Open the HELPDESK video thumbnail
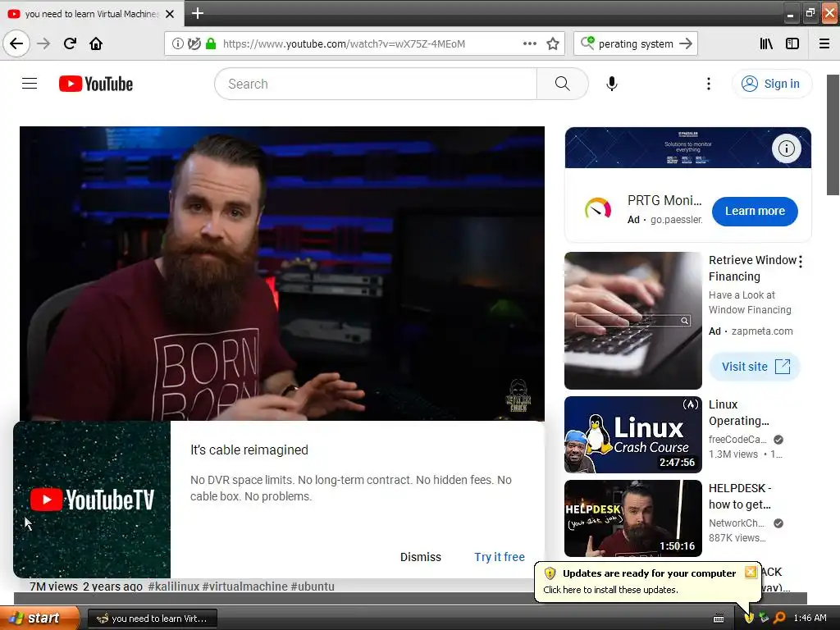This screenshot has width=840, height=630. [633, 518]
